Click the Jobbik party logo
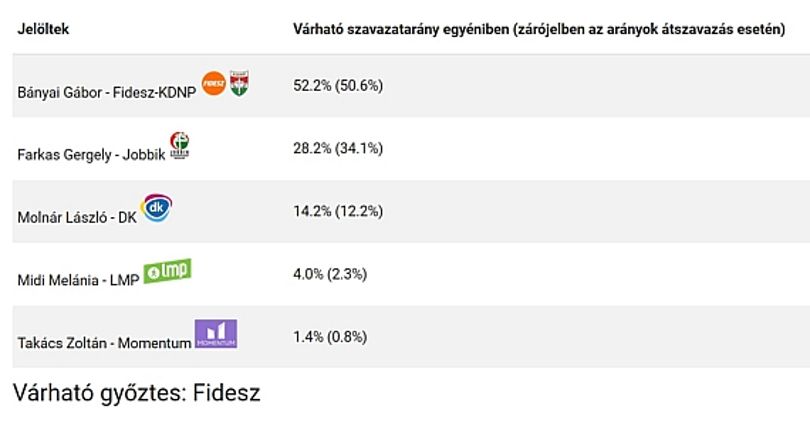 [x=180, y=145]
